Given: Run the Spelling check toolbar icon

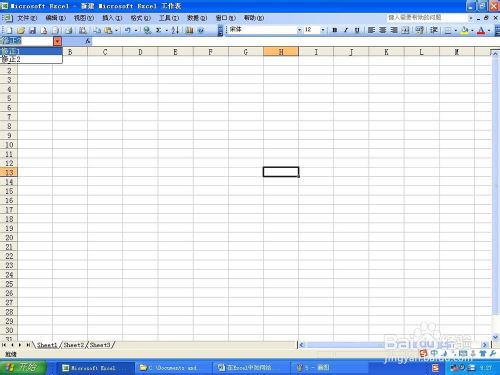Looking at the screenshot, I should click(83, 30).
